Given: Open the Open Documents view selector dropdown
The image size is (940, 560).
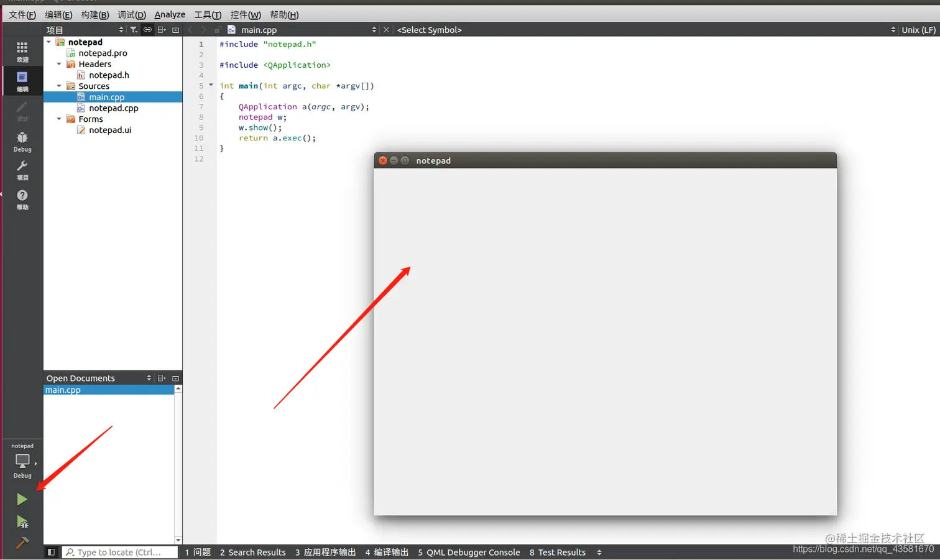Looking at the screenshot, I should pyautogui.click(x=149, y=378).
